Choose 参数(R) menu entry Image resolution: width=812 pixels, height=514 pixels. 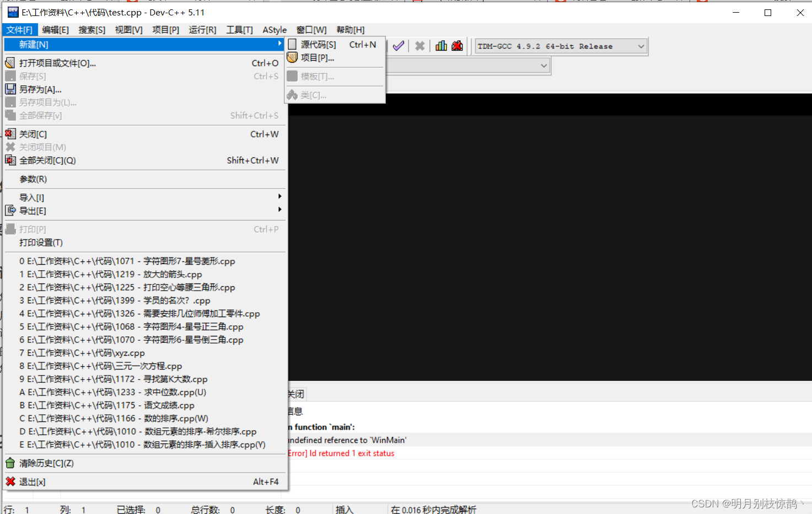(145, 179)
